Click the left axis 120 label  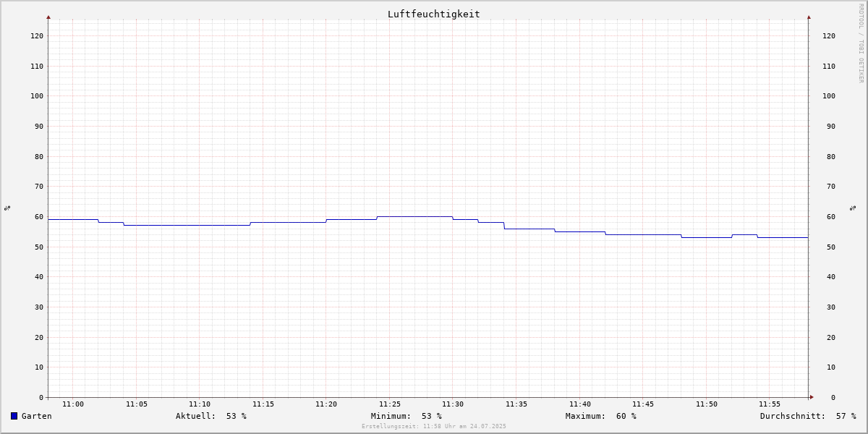click(37, 35)
